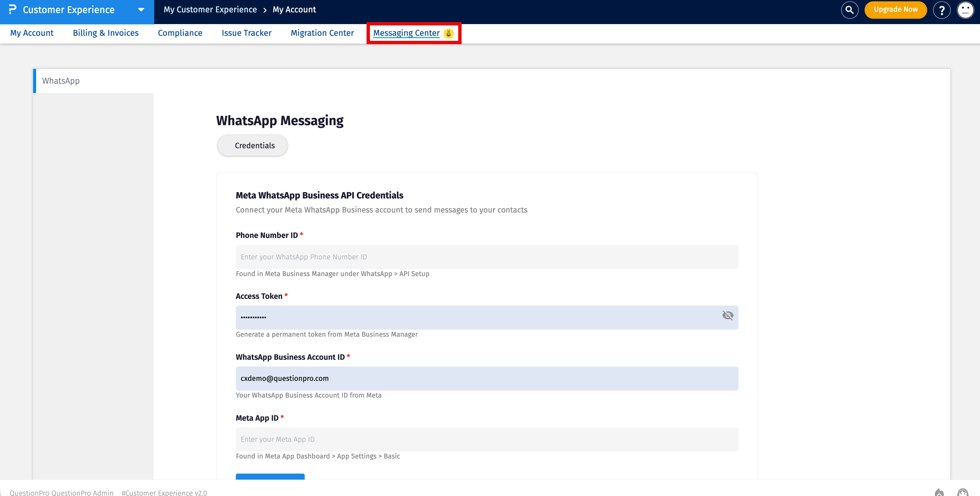Open My Customer Experience breadcrumb link
Image resolution: width=980 pixels, height=496 pixels.
210,9
